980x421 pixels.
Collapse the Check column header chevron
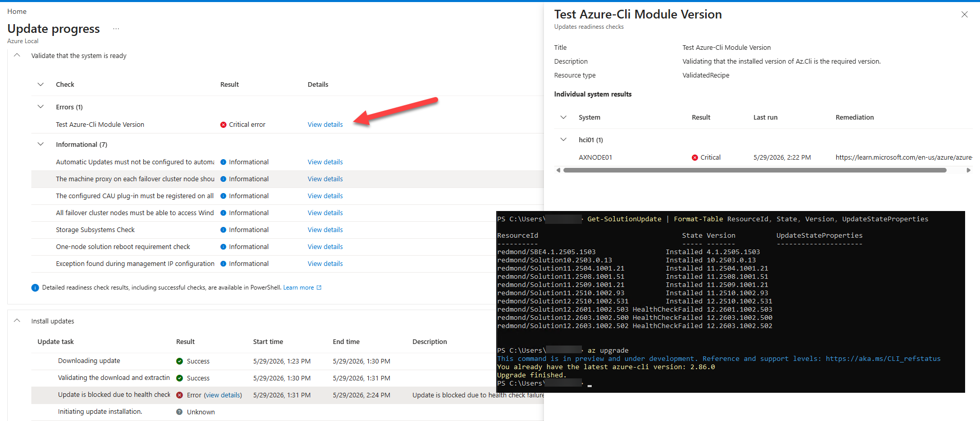pyautogui.click(x=41, y=84)
